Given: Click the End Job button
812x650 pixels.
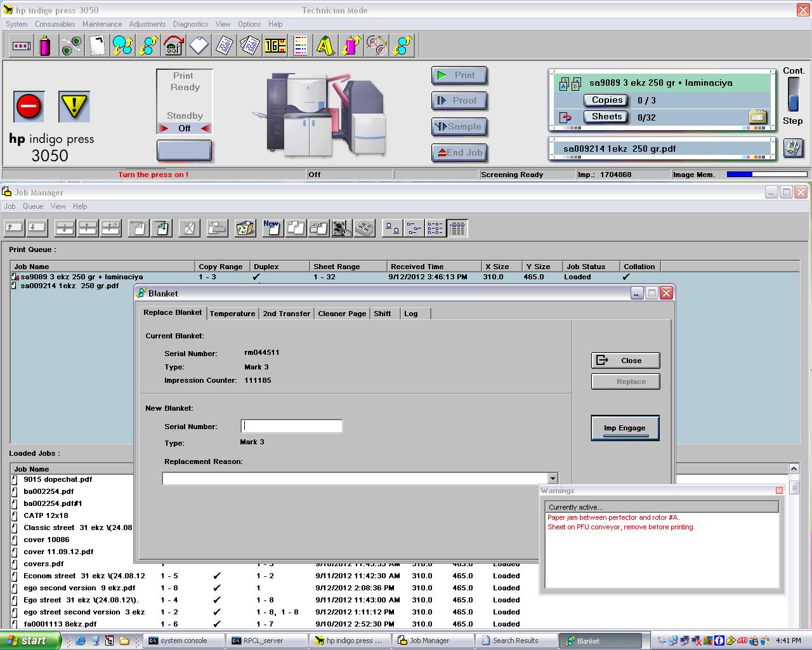Looking at the screenshot, I should 459,153.
